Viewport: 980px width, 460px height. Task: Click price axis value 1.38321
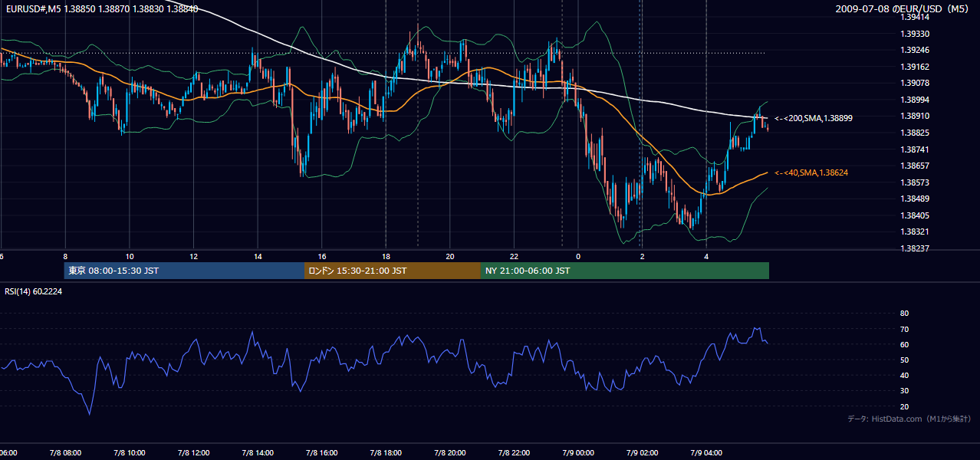pos(915,232)
